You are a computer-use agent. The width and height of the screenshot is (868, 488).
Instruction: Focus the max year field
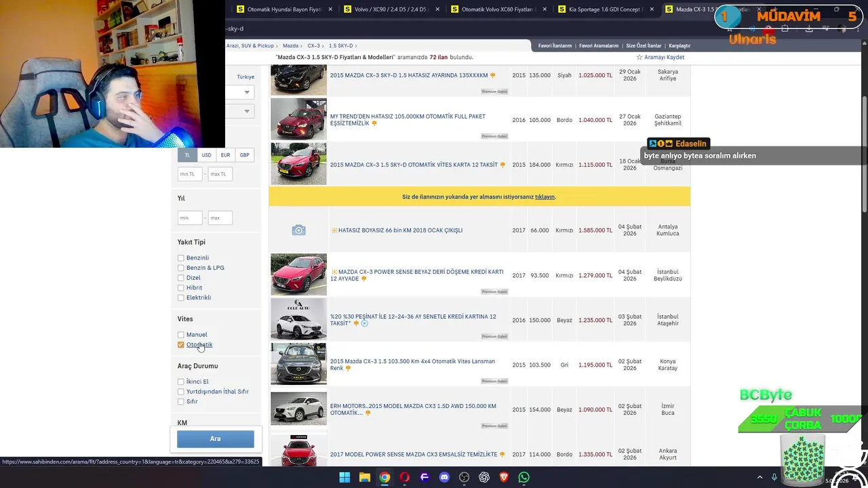coord(220,218)
